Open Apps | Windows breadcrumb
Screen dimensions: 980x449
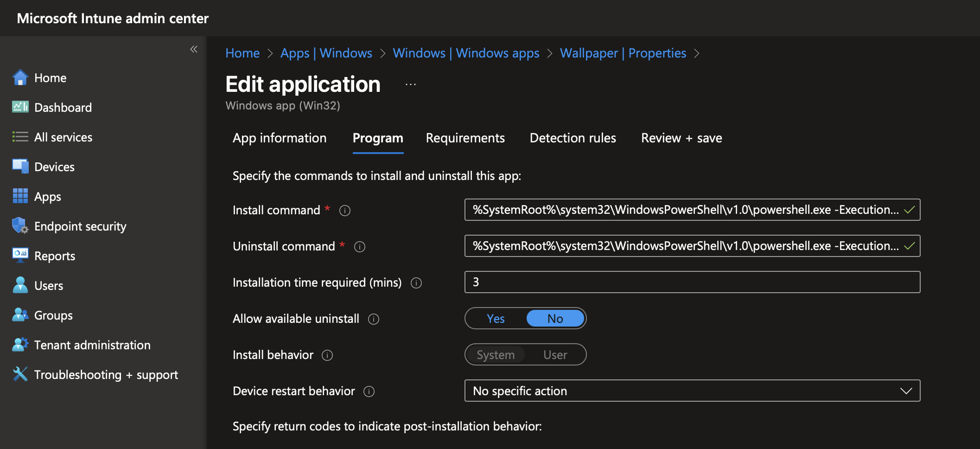click(x=326, y=53)
